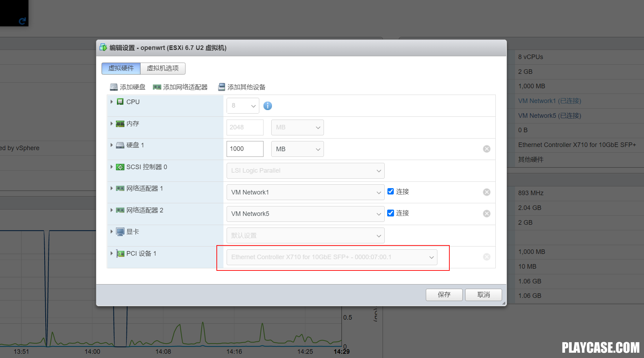Screen dimensions: 644x358
Task: Uncheck the connect checkbox for VM Network5
Action: pos(390,213)
